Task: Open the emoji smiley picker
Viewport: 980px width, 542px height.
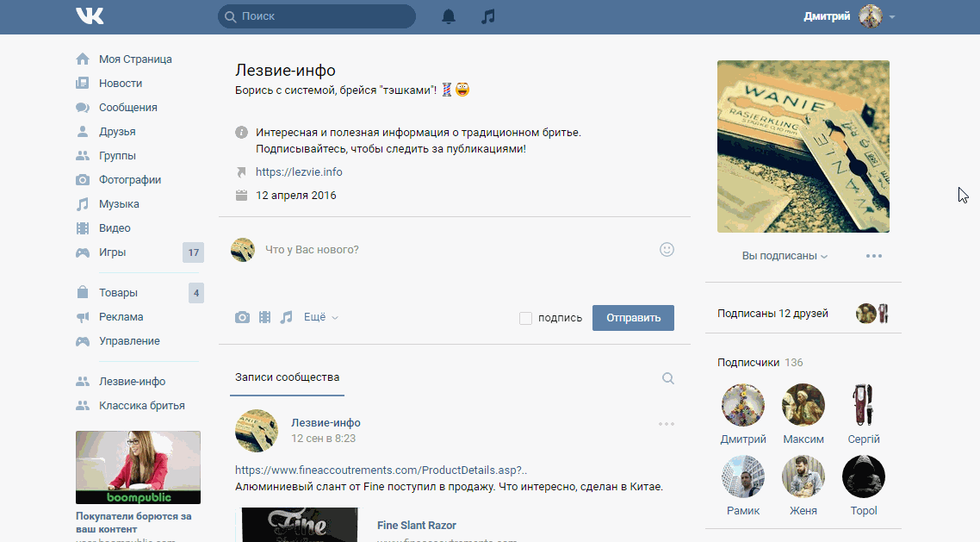Action: pyautogui.click(x=667, y=249)
